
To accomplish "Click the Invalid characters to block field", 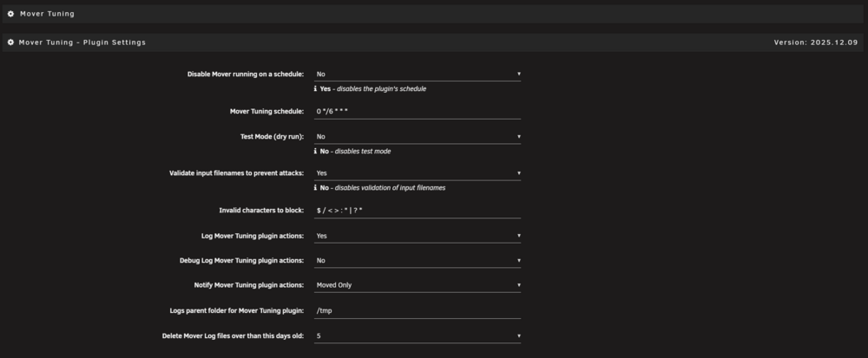I will coord(418,211).
